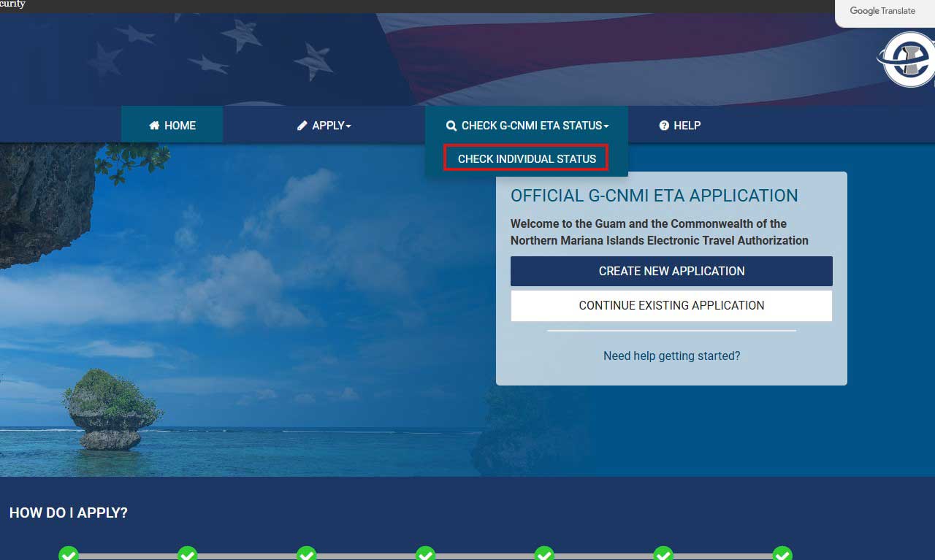Click the OFFICIAL G-CNMI ETA APPLICATION heading
The width and height of the screenshot is (935, 560).
pyautogui.click(x=654, y=196)
